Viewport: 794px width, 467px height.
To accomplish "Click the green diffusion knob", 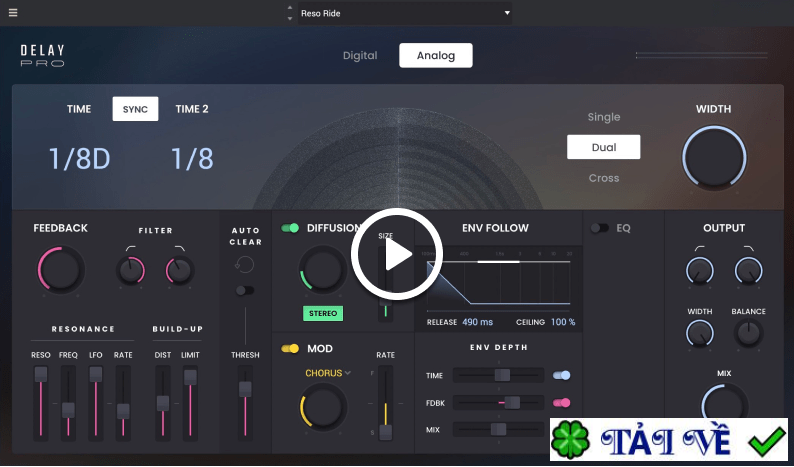I will tap(322, 269).
